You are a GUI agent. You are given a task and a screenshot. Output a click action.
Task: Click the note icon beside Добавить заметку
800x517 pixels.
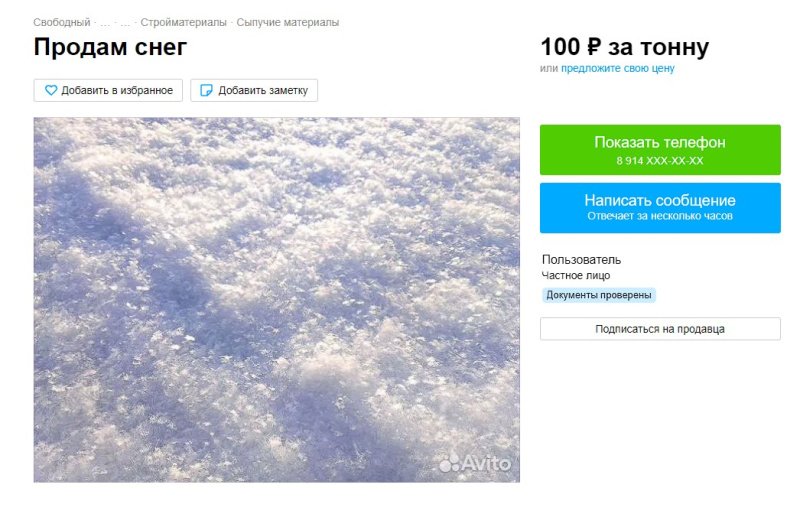tap(206, 90)
